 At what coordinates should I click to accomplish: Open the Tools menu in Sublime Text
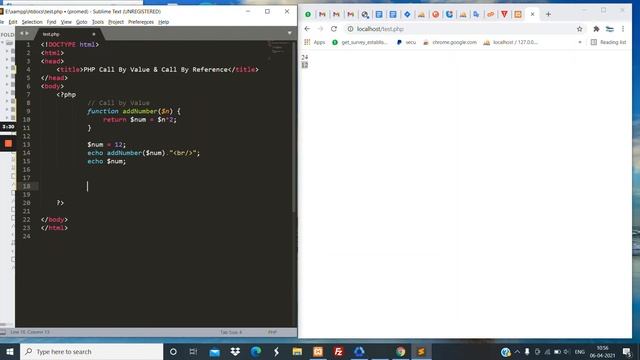(x=98, y=22)
